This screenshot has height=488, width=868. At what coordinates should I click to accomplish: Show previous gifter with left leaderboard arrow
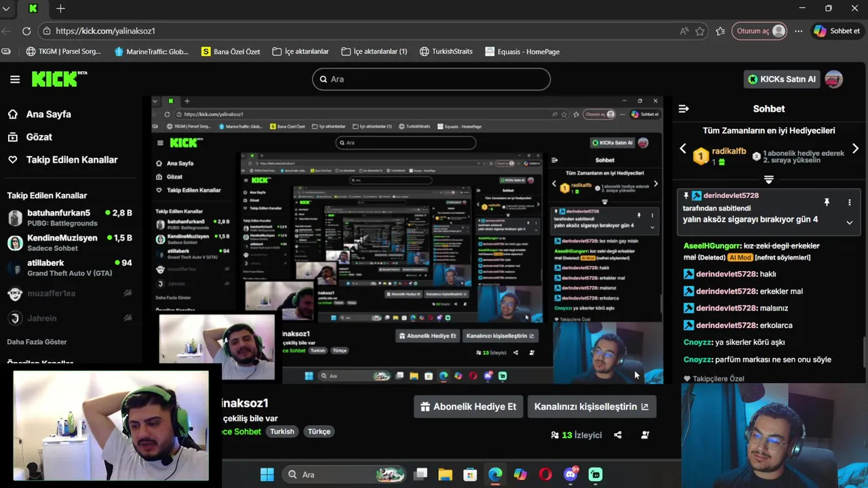683,149
